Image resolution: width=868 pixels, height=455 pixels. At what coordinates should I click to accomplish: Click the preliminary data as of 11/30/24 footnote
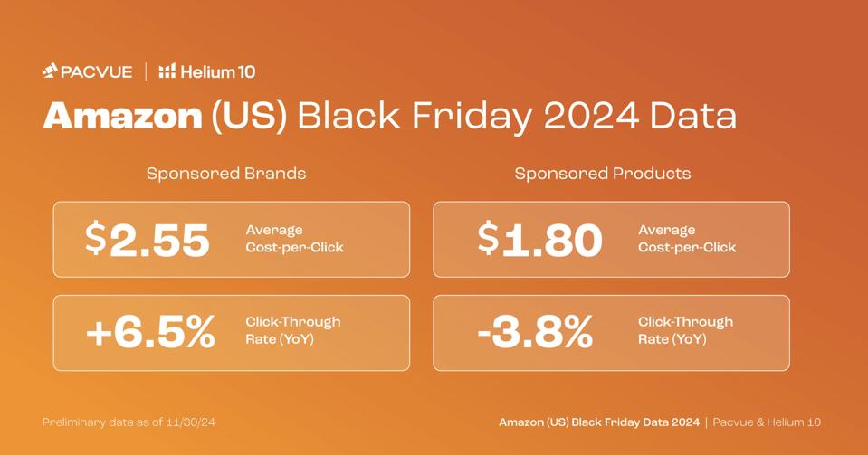tap(129, 422)
